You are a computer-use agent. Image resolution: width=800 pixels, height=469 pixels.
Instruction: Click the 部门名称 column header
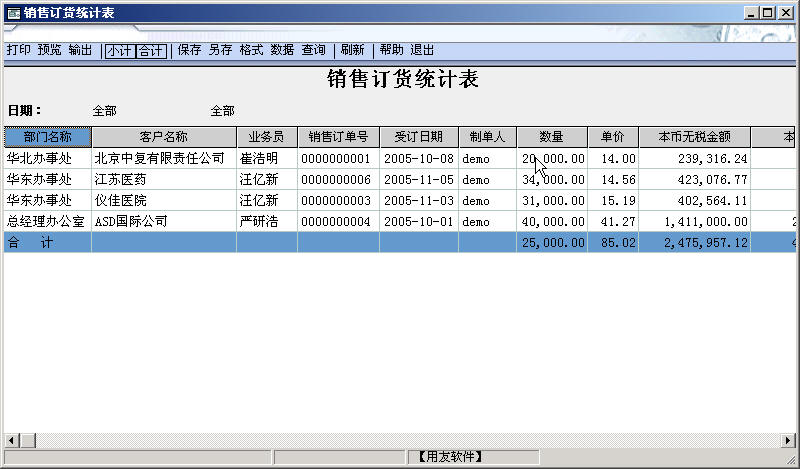point(47,137)
